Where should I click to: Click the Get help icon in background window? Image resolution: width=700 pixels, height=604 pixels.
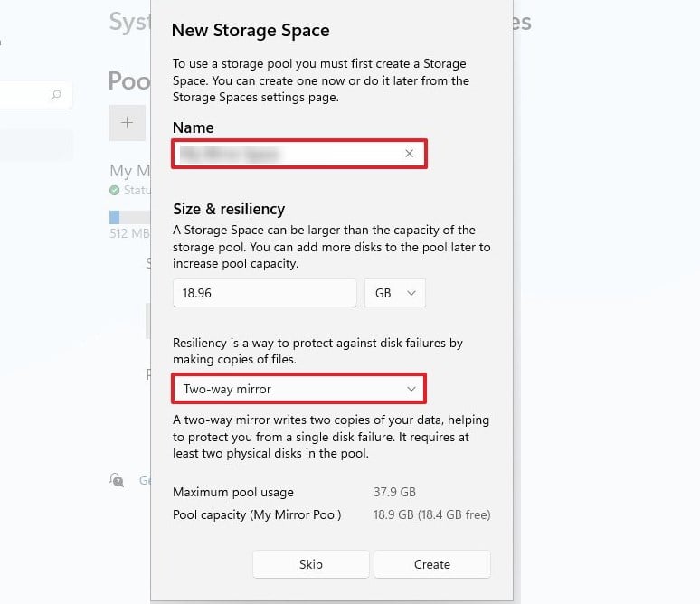[117, 480]
